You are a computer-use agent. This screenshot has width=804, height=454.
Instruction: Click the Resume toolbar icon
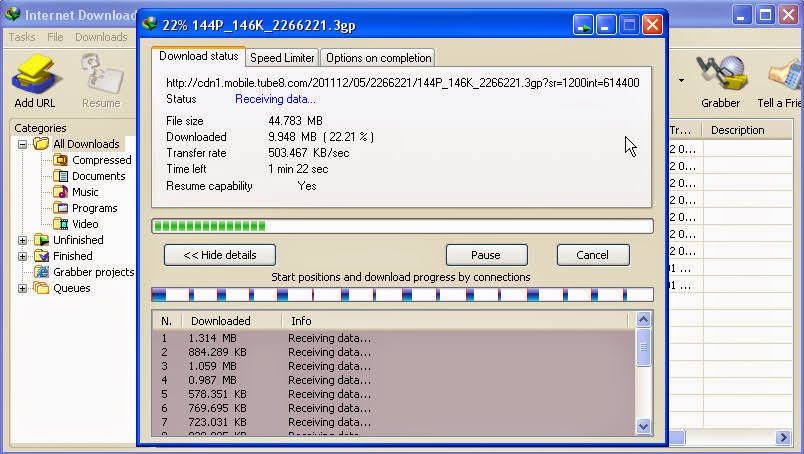click(101, 76)
